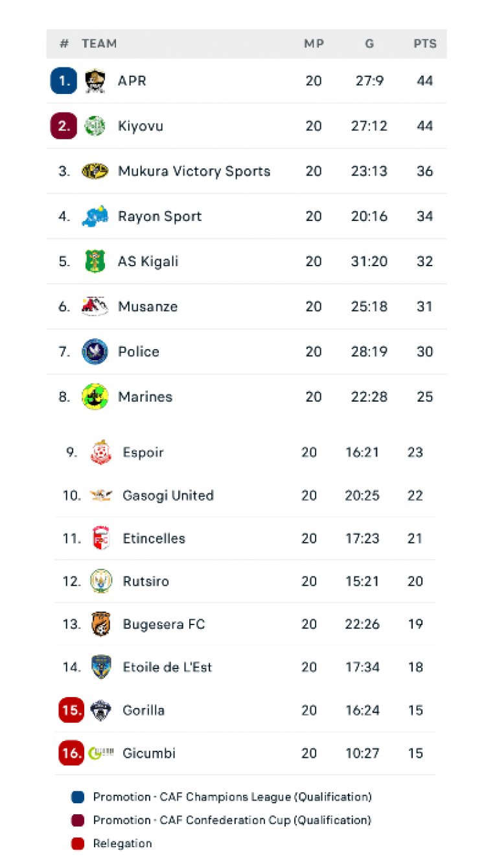Click the Kiyovu team logo
The height and width of the screenshot is (868, 486).
95,126
